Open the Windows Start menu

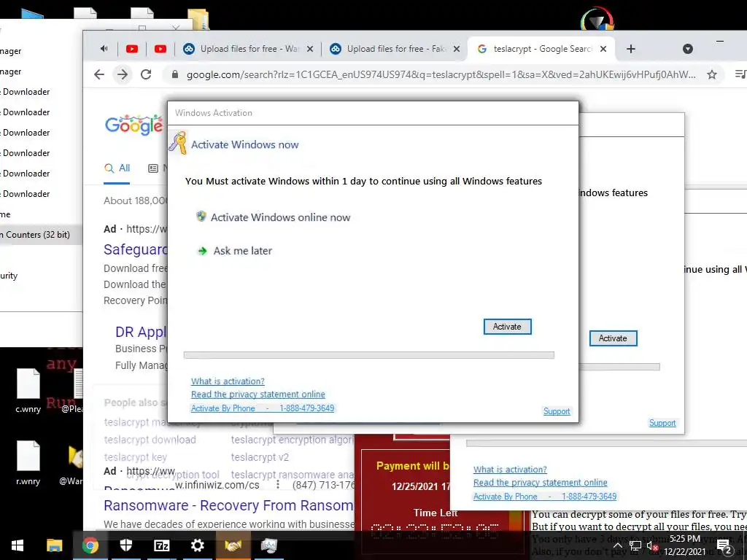click(x=18, y=545)
